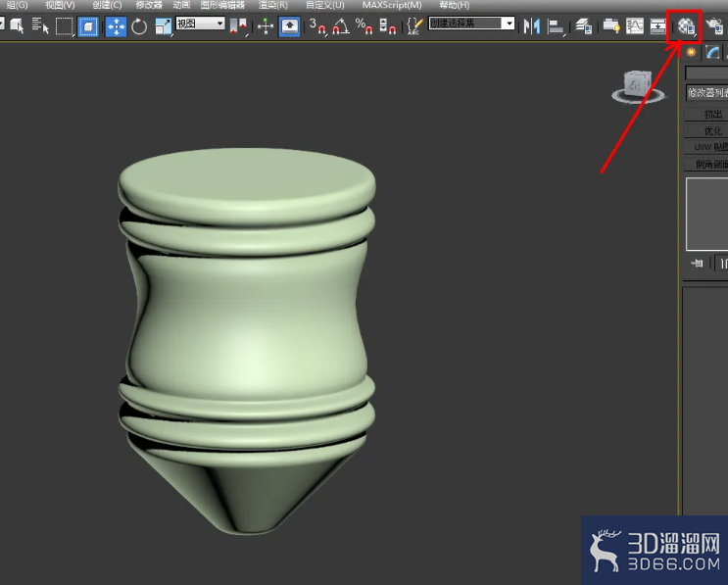Open Select by Name list
Image resolution: width=728 pixels, height=585 pixels.
click(40, 26)
